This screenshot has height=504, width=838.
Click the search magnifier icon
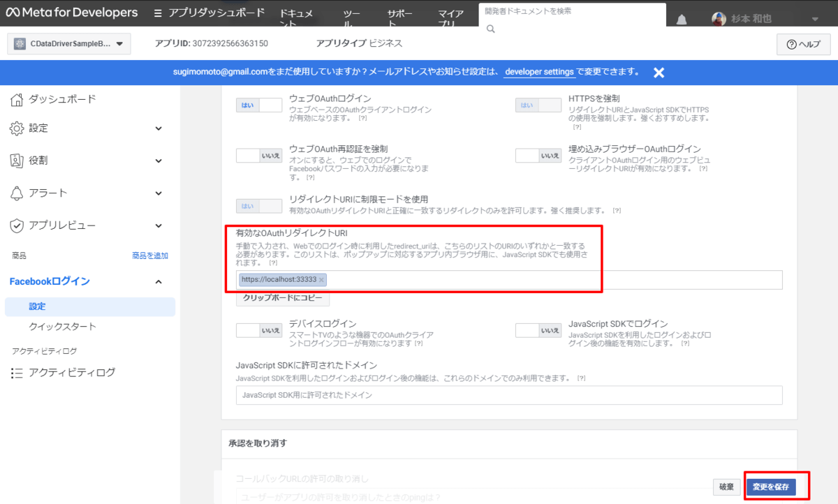(490, 29)
